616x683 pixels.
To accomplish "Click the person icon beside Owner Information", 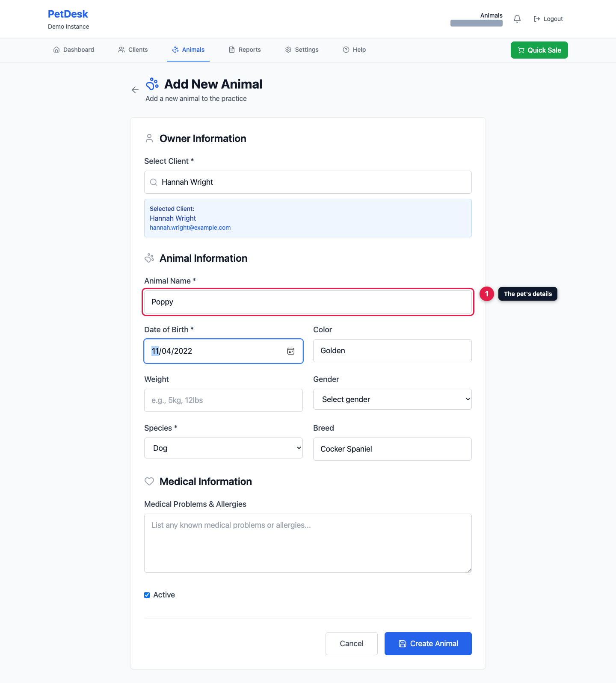I will click(x=149, y=138).
